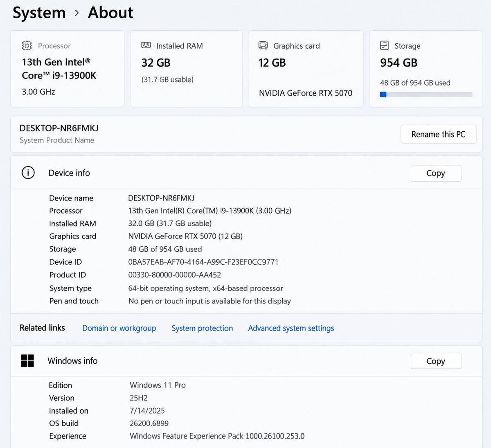
Task: Click the Device ID value 0BA57EAB-AF70-4164-A99C-F23EF0CC9771
Action: [x=203, y=262]
